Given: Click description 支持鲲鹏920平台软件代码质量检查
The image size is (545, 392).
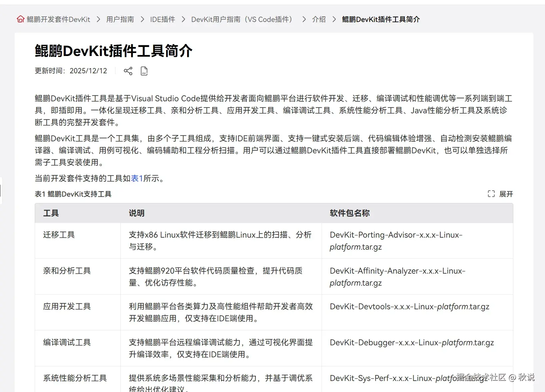Looking at the screenshot, I should pyautogui.click(x=216, y=277).
